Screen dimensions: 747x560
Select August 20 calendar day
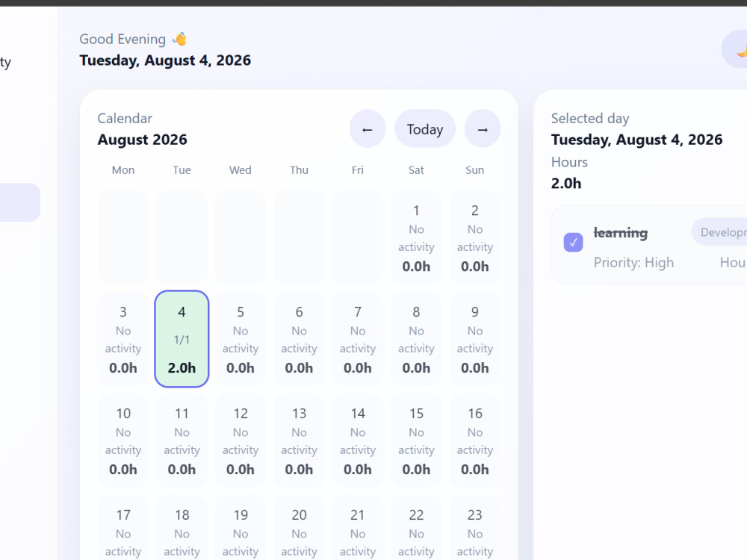(x=299, y=528)
